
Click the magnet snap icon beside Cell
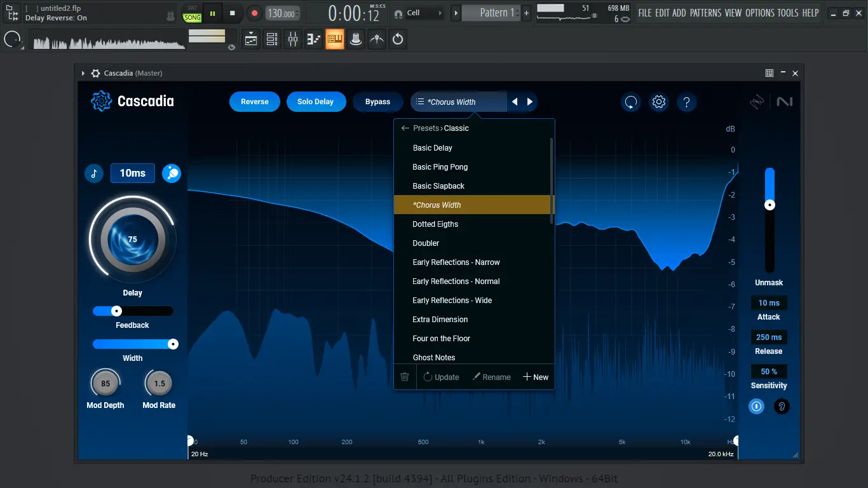tap(398, 13)
